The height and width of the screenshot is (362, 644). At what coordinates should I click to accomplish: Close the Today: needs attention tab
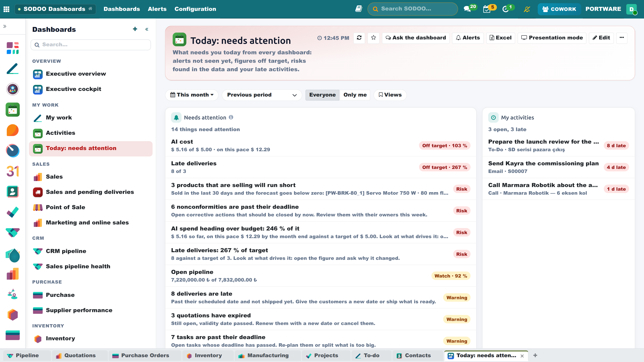[522, 356]
